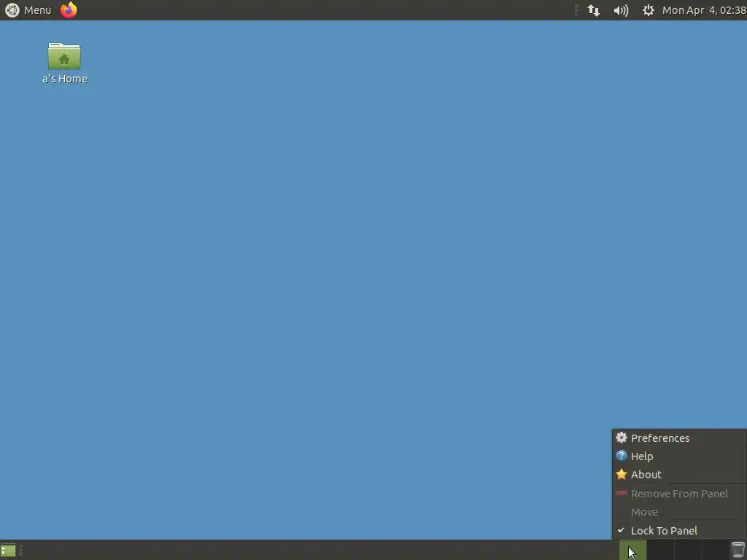Image resolution: width=747 pixels, height=560 pixels.
Task: Open Help from the context menu
Action: [x=679, y=456]
